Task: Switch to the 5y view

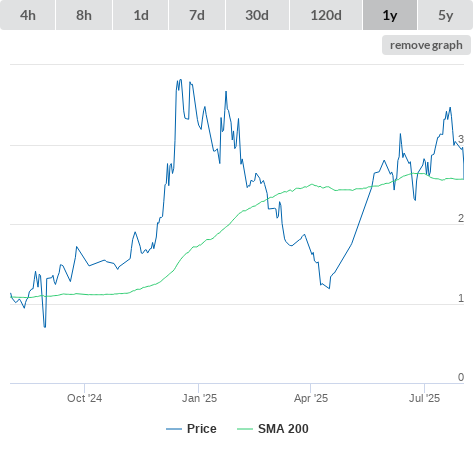Action: pos(446,15)
